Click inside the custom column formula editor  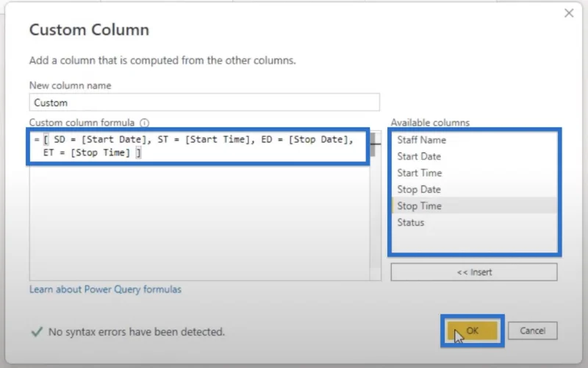click(199, 205)
